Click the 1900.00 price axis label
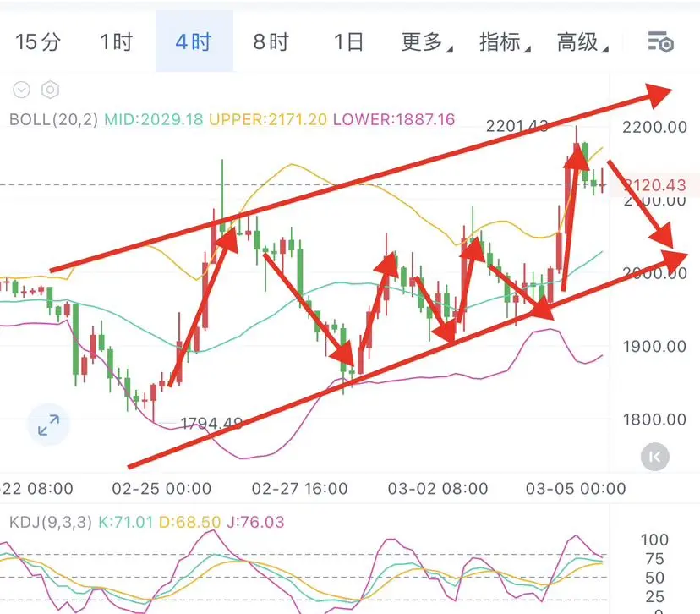The height and width of the screenshot is (614, 700). 654,346
